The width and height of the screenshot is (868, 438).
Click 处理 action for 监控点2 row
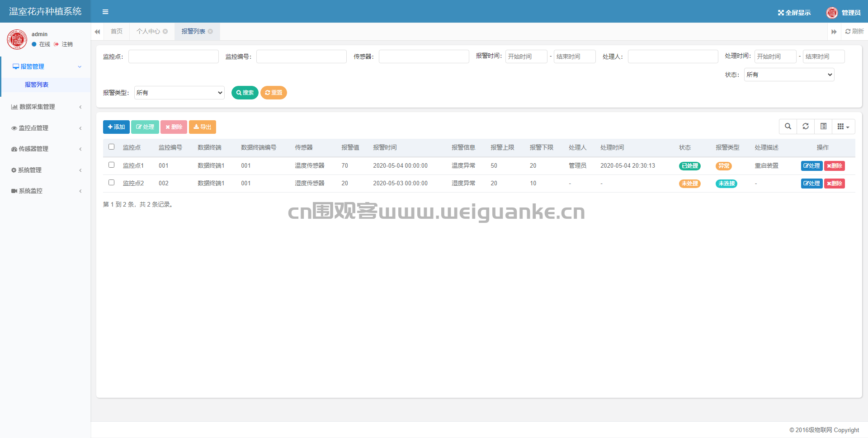click(811, 184)
